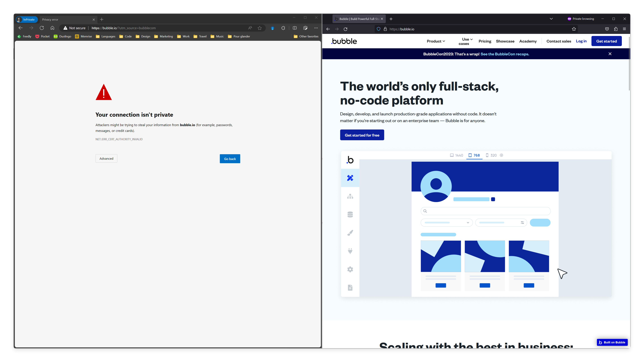Expand the Product dropdown menu

(436, 41)
